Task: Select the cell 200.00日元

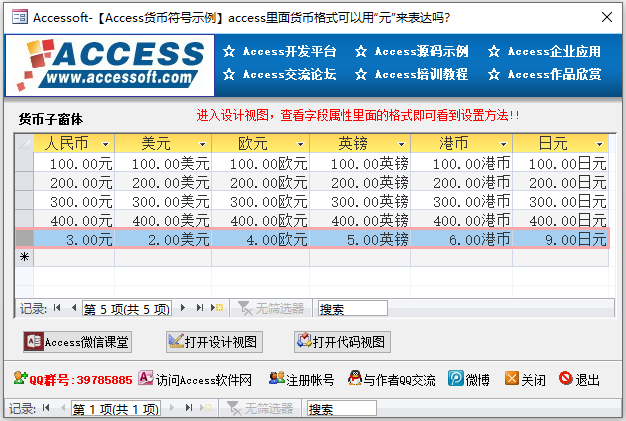Action: click(x=561, y=182)
